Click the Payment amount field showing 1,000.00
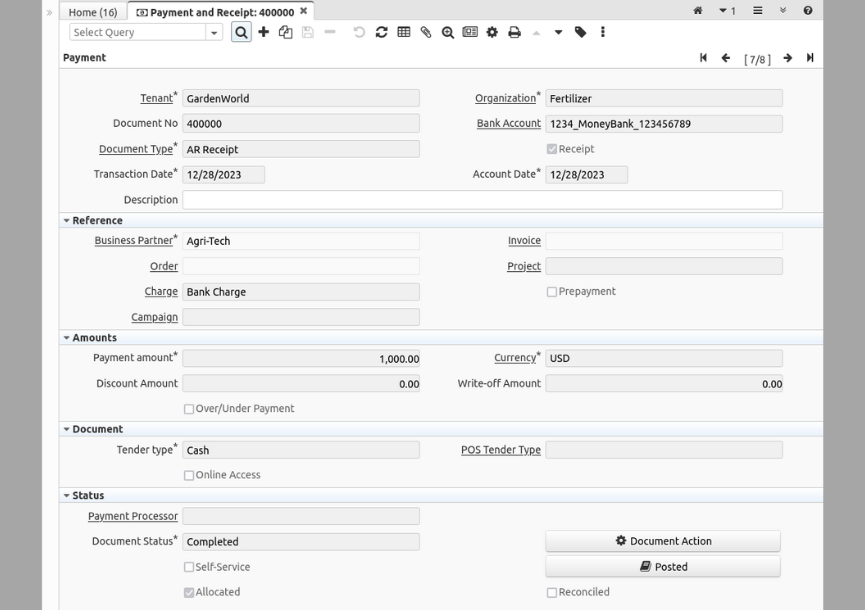The width and height of the screenshot is (865, 610). click(301, 358)
